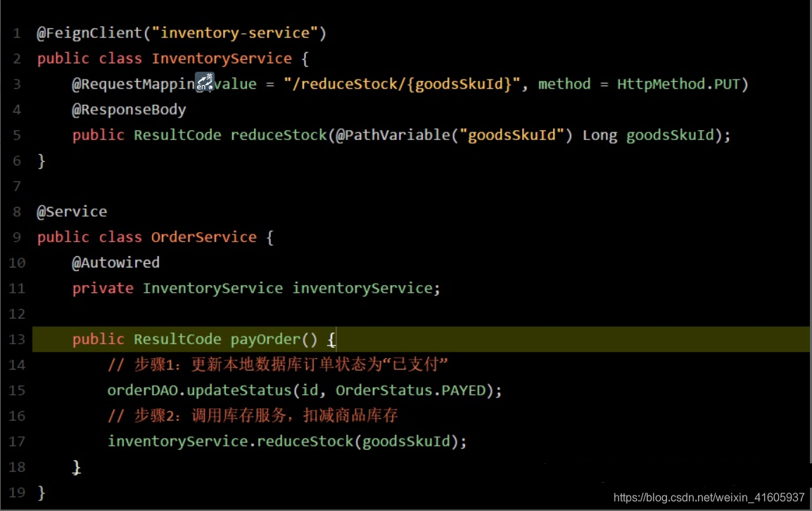Click line number 3 in the gutter
This screenshot has height=511, width=812.
[17, 84]
